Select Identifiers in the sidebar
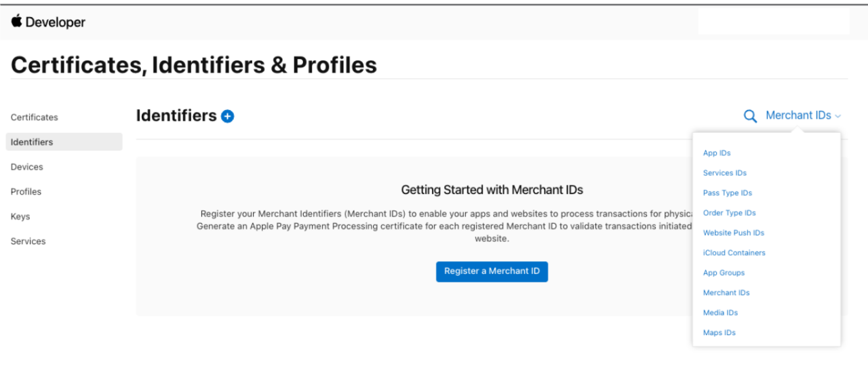 pos(32,142)
